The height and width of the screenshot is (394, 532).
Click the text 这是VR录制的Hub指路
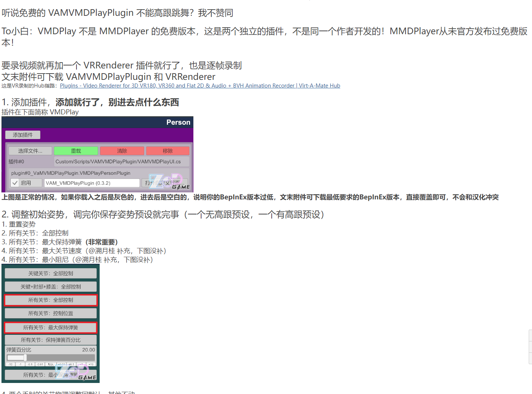tap(29, 86)
